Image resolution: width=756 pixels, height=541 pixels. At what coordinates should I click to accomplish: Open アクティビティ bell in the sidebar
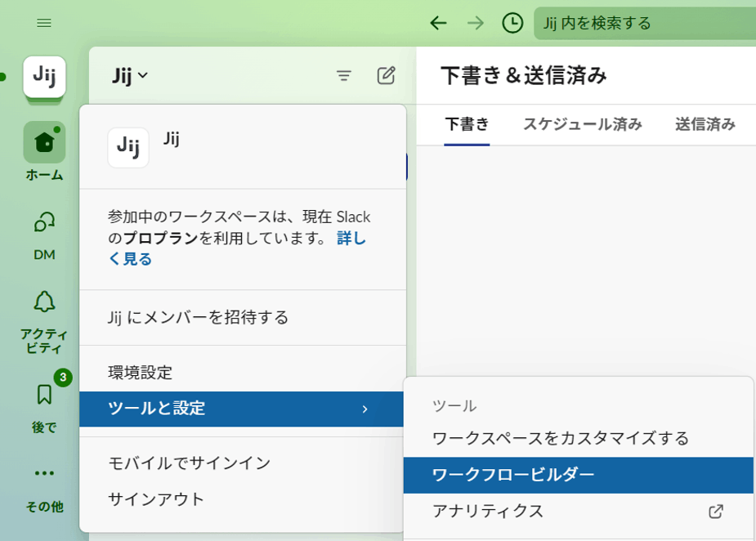coord(44,322)
